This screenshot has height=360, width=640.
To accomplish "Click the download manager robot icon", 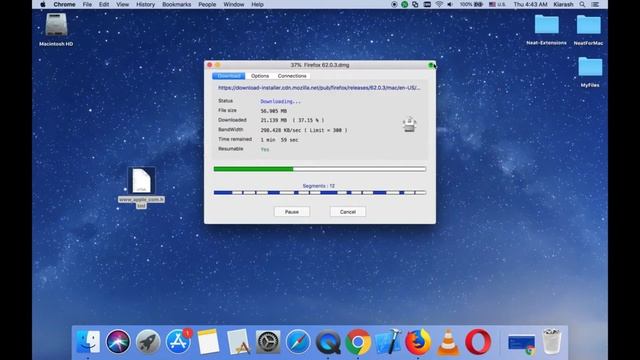I will 409,124.
